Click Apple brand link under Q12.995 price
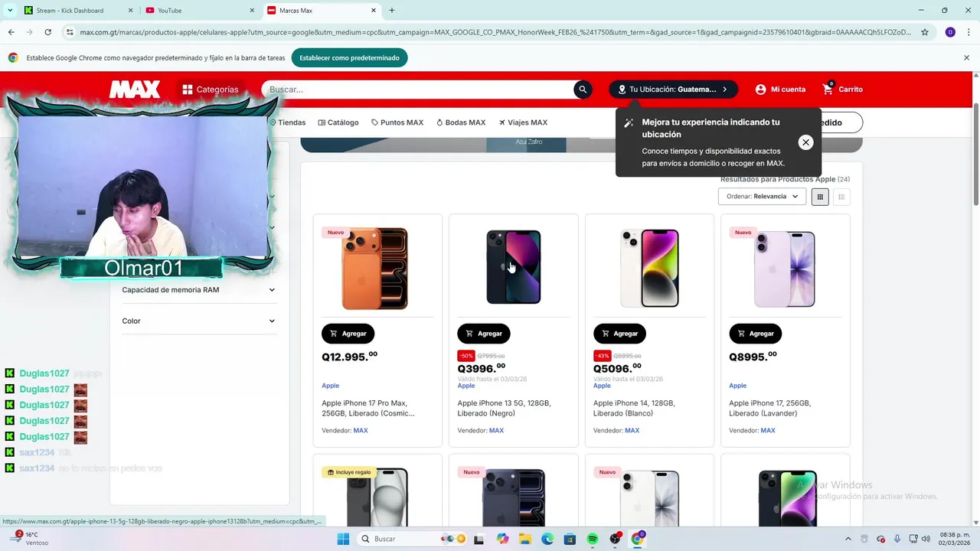 click(330, 386)
